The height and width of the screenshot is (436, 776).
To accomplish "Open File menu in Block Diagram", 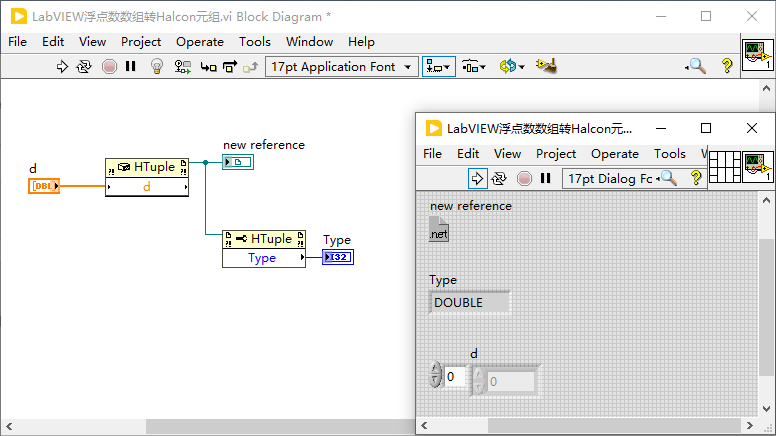I will tap(17, 42).
